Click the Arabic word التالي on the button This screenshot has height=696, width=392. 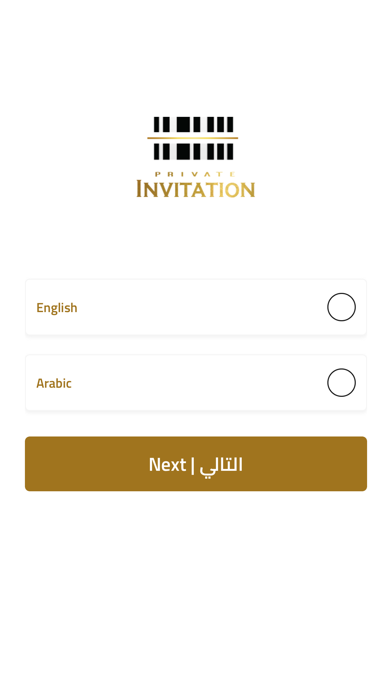pyautogui.click(x=221, y=465)
